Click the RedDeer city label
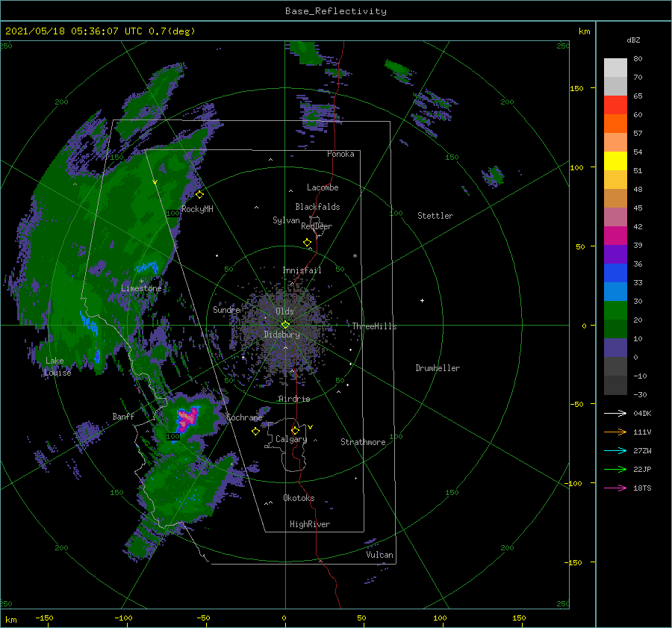 (x=317, y=226)
